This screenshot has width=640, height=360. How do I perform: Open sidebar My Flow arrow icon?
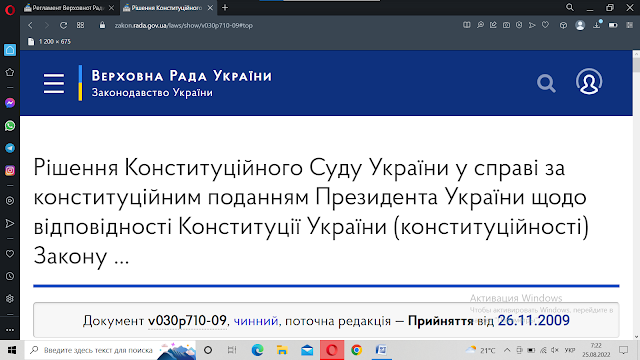(x=10, y=223)
